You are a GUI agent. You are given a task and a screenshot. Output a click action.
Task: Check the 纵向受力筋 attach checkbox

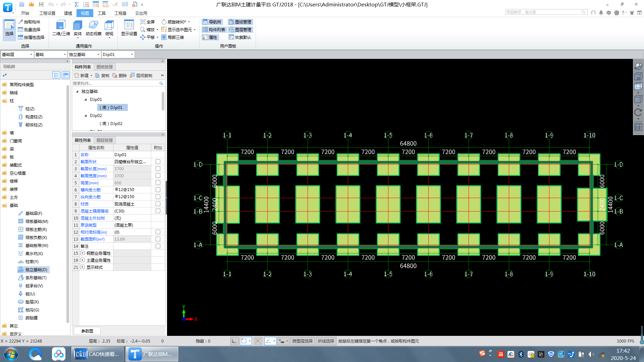[158, 197]
